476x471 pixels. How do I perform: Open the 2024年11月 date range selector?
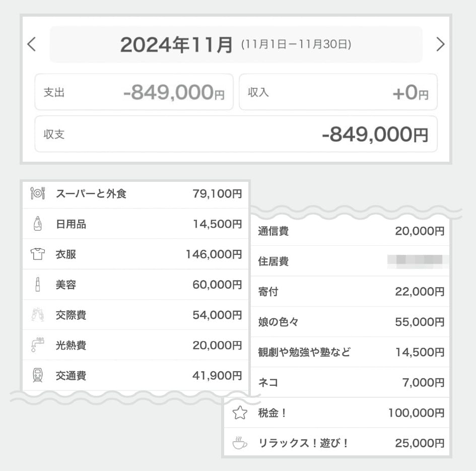(236, 45)
